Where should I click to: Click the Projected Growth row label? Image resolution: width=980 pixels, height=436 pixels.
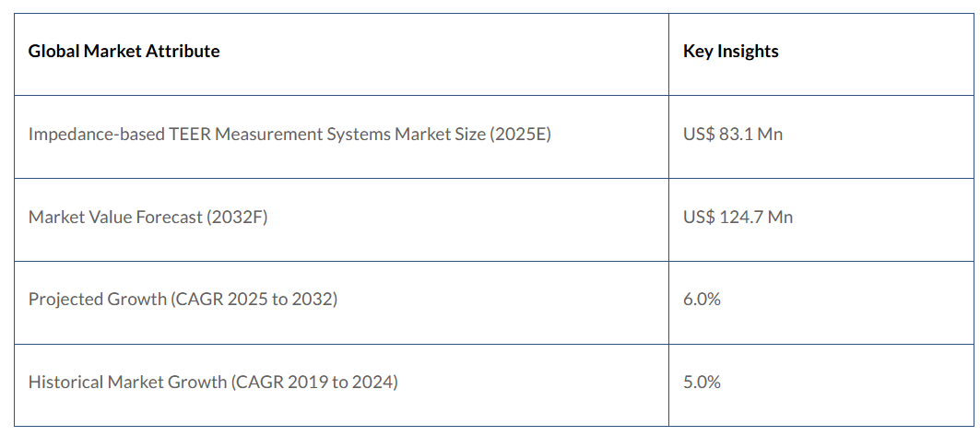[x=183, y=300]
